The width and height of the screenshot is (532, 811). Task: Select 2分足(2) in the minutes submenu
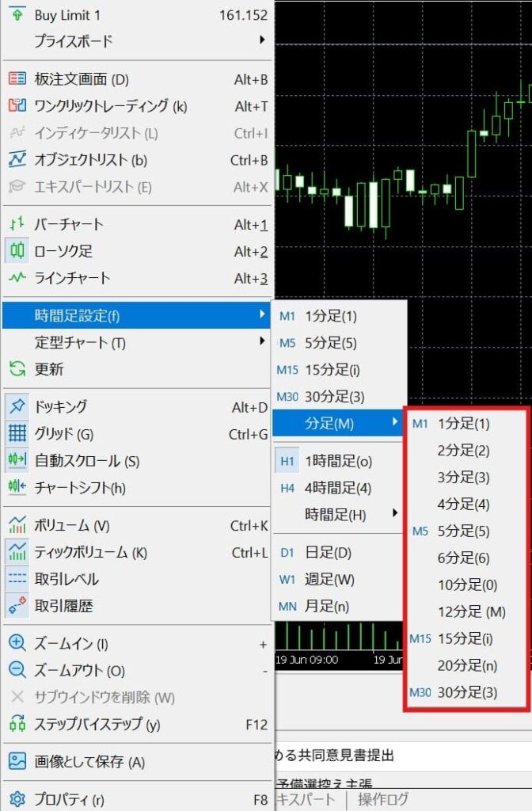466,451
